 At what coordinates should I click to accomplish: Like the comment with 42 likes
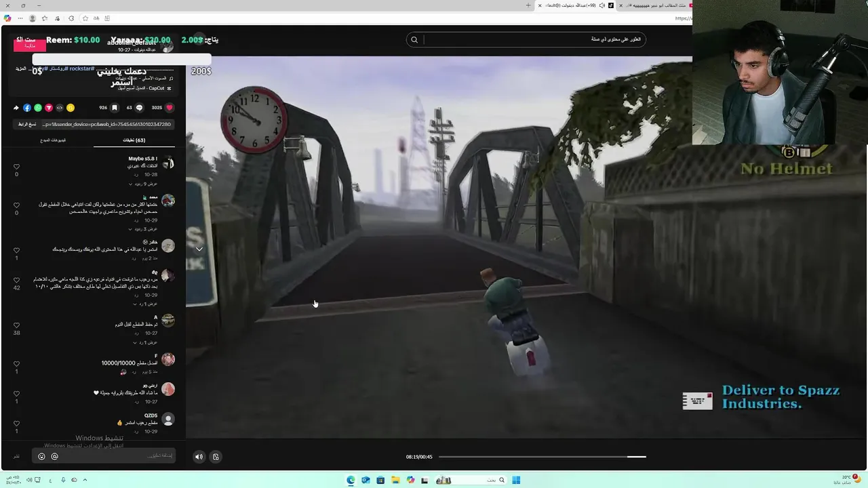pyautogui.click(x=17, y=280)
